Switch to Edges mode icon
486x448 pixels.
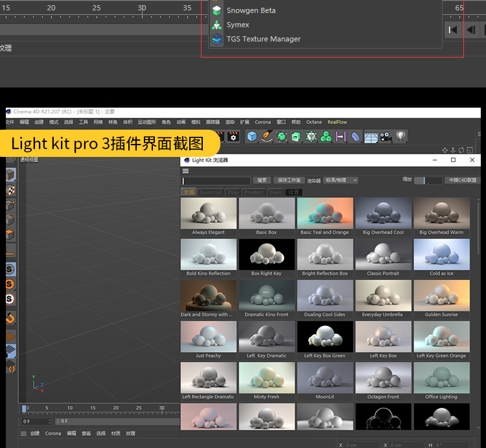tap(10, 220)
